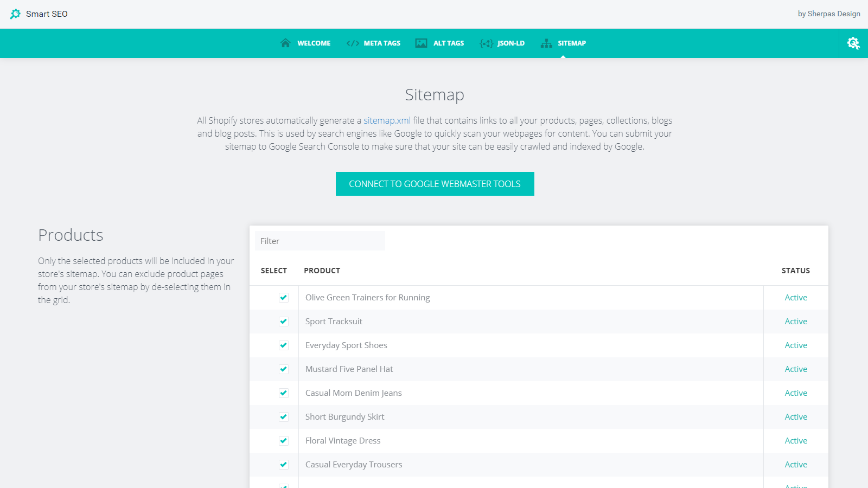Click the checkmark icon beside Sport Tracksuit
Viewport: 868px width, 488px height.
[x=284, y=321]
